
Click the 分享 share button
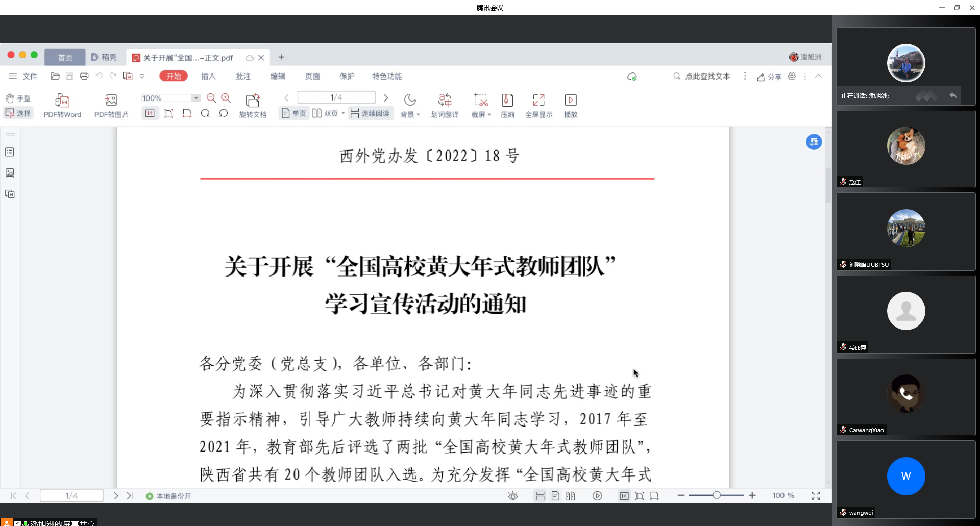(x=770, y=77)
